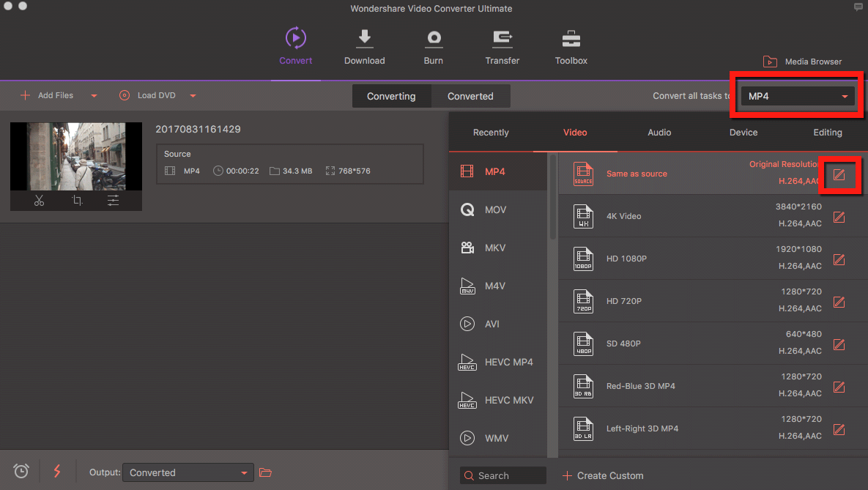Switch to the Converting tab
Viewport: 868px width, 490px height.
pos(391,96)
